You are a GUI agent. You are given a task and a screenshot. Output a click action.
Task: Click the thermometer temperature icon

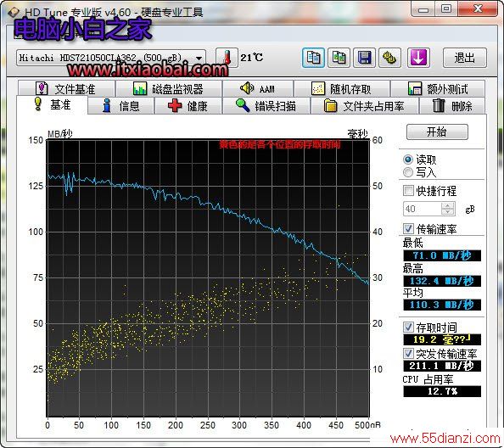click(227, 58)
